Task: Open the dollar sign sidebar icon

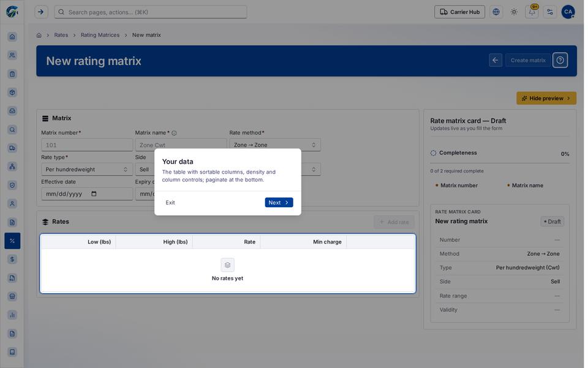Action: [12, 259]
